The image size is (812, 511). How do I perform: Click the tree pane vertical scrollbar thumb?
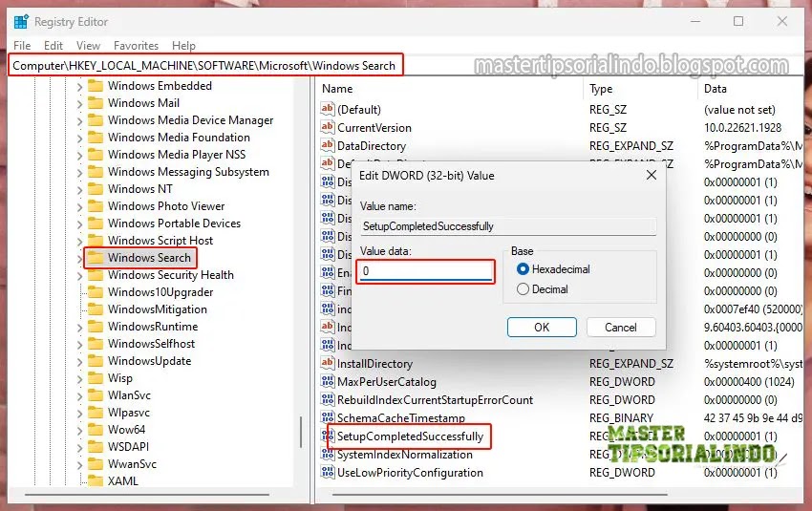301,432
